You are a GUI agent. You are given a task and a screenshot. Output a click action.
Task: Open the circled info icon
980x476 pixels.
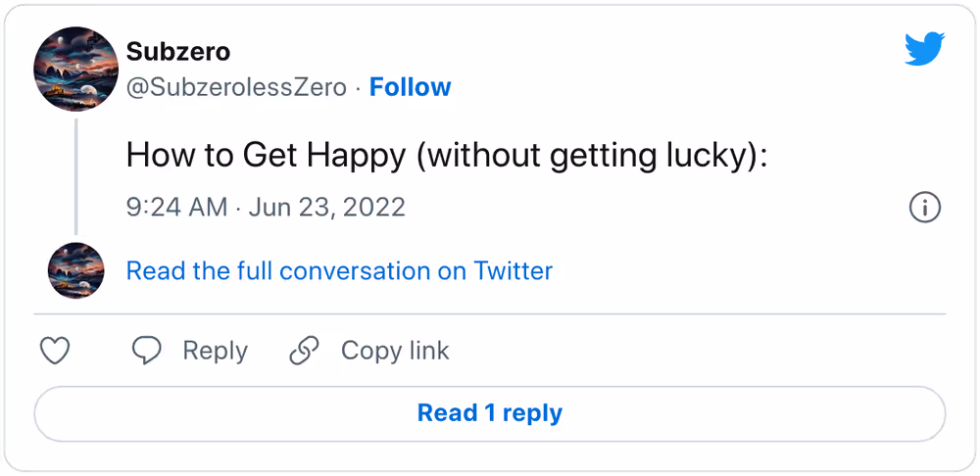click(924, 208)
